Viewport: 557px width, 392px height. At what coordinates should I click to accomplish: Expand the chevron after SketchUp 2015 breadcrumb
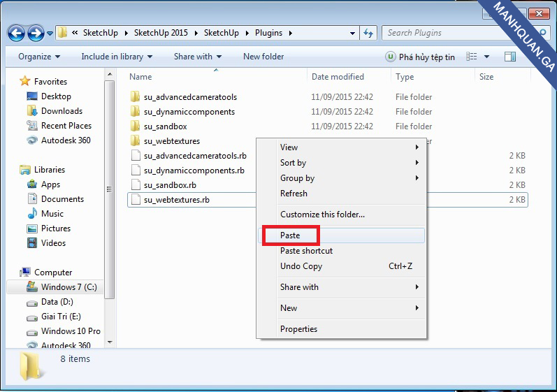pos(196,33)
